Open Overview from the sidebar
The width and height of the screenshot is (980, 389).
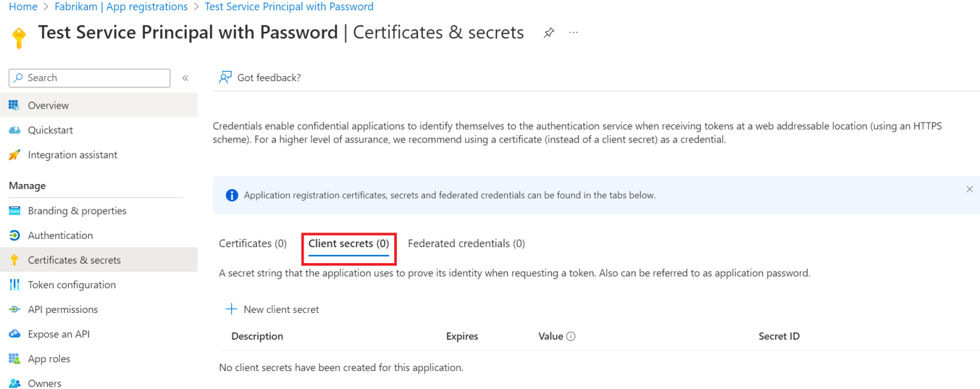coord(48,105)
